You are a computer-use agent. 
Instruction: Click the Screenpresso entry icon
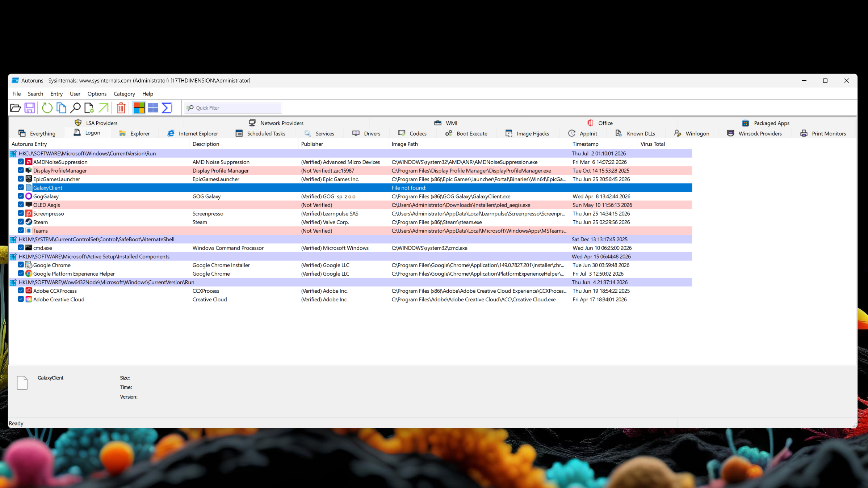pyautogui.click(x=29, y=213)
